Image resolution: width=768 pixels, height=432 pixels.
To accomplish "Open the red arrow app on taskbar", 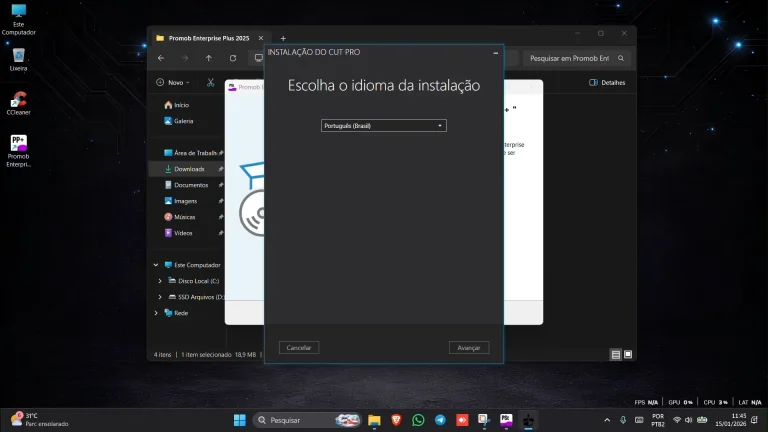I will [462, 420].
